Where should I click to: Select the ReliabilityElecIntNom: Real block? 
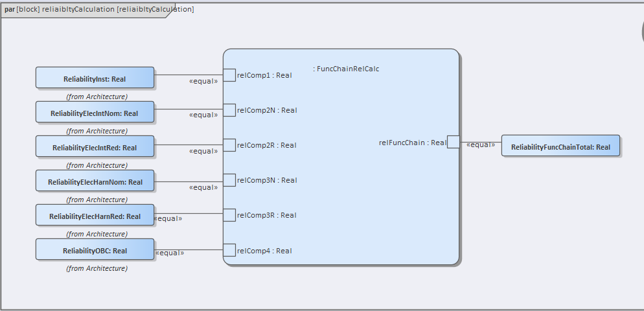coord(95,112)
